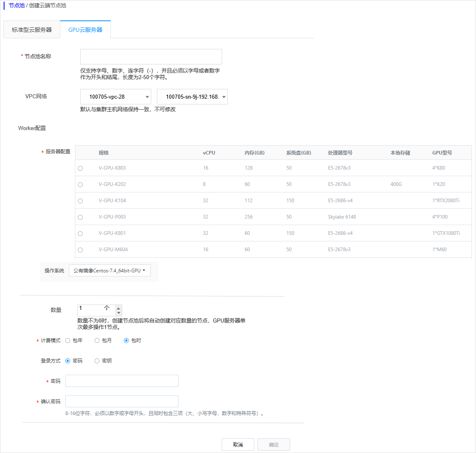Screen dimensions: 476x453
Task: Select the V-GPU-P003 server configuration
Action: [x=80, y=217]
